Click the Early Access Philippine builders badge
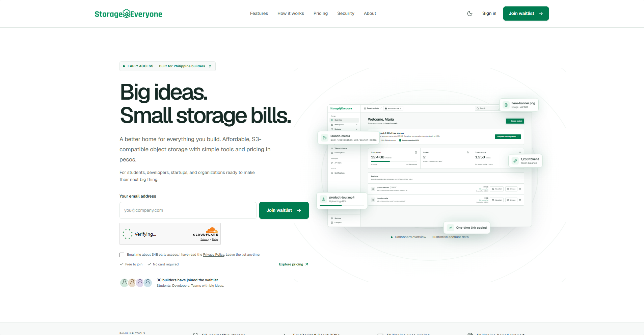 point(167,66)
